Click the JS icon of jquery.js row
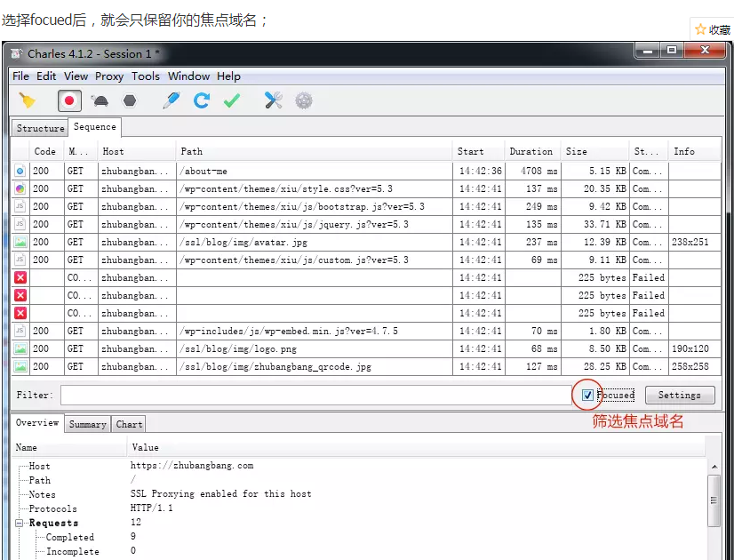This screenshot has height=560, width=734. tap(20, 224)
